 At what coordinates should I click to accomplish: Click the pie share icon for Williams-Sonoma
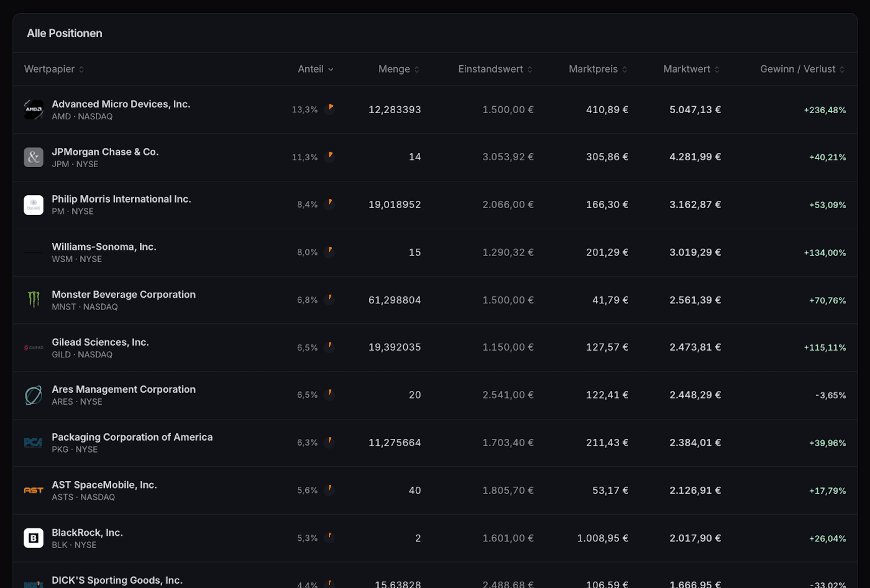(x=329, y=252)
